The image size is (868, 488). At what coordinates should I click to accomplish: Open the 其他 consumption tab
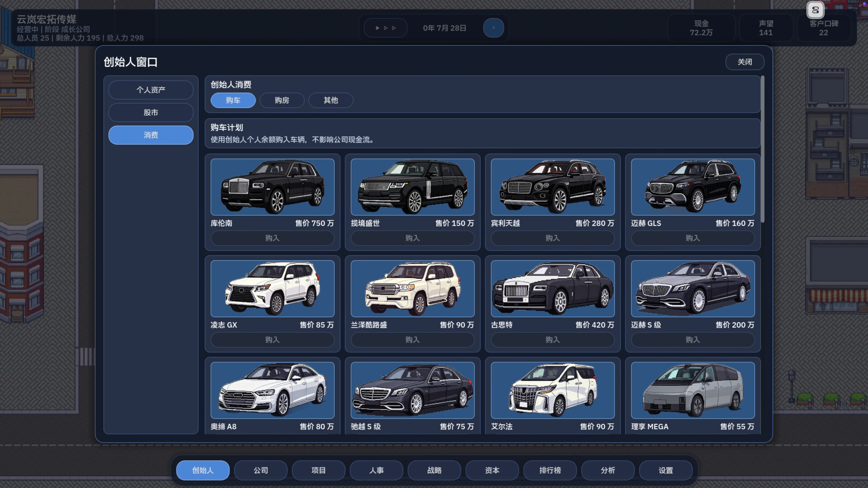(331, 100)
